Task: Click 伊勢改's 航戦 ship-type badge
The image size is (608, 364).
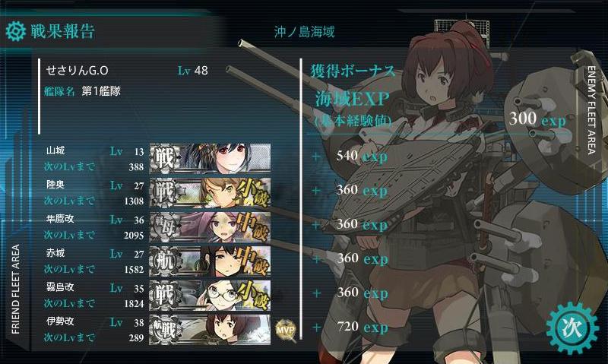Action: coord(166,330)
